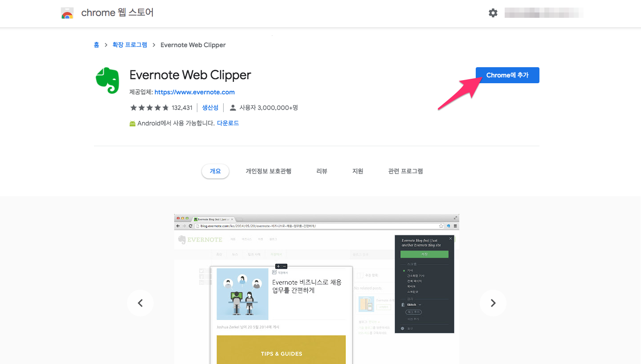Viewport: 641px width, 364px height.
Task: Select the 리뷰 tab
Action: click(x=322, y=171)
